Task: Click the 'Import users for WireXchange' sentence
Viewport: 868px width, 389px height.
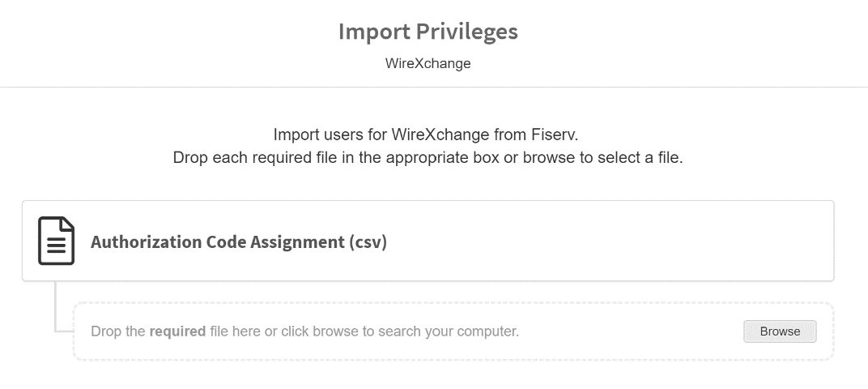Action: pos(428,134)
